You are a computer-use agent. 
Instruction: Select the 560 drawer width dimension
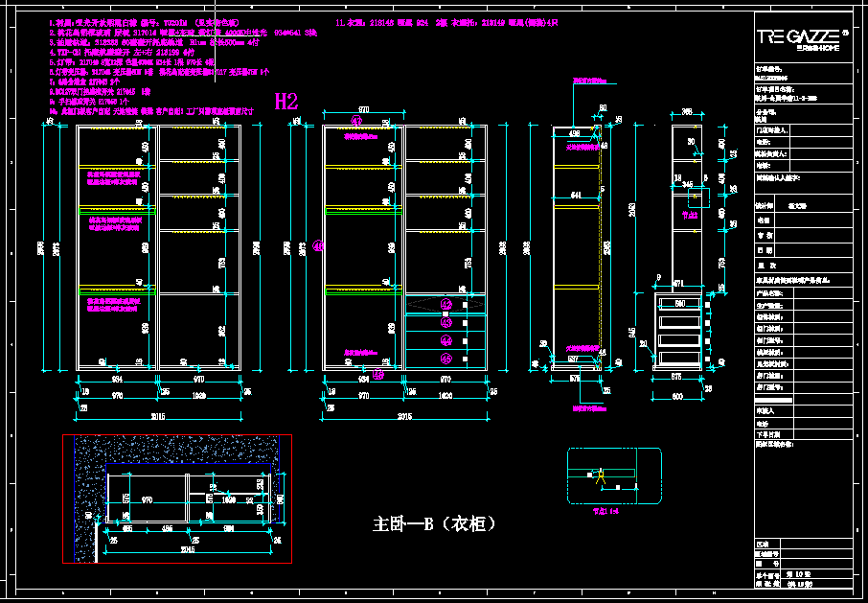coord(680,303)
